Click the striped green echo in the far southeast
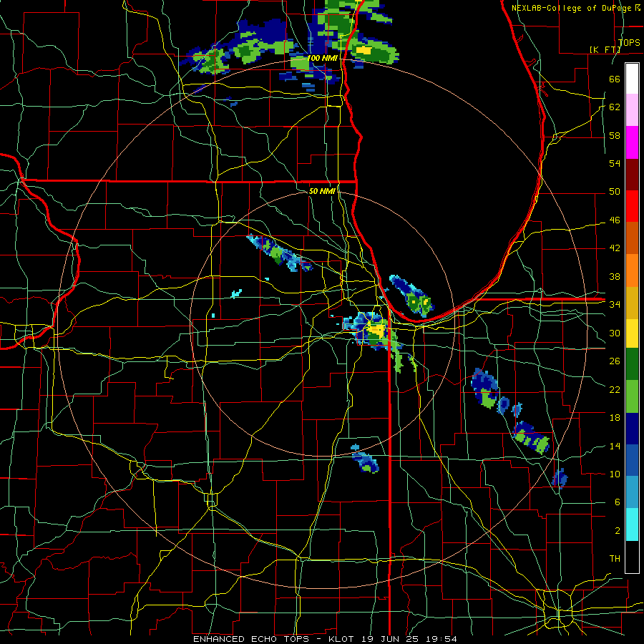644x644 pixels. [x=532, y=438]
